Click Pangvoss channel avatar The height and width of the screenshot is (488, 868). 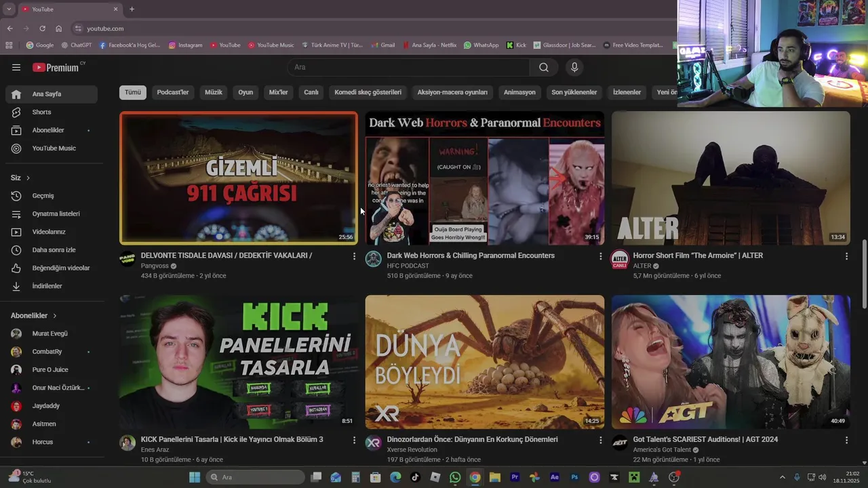click(127, 259)
